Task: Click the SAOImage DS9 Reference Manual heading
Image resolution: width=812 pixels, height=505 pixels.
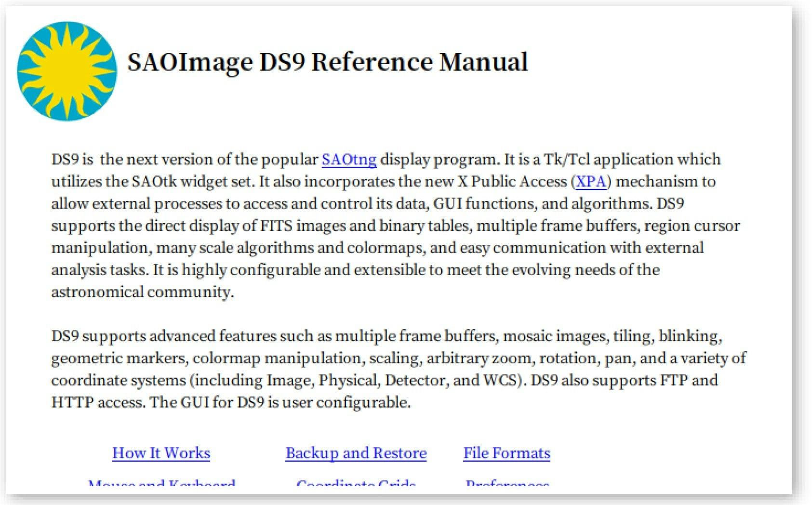Action: coord(328,62)
